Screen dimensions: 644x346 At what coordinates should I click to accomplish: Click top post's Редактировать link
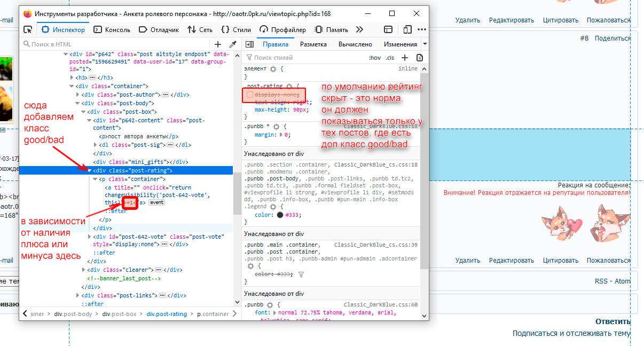pyautogui.click(x=512, y=20)
